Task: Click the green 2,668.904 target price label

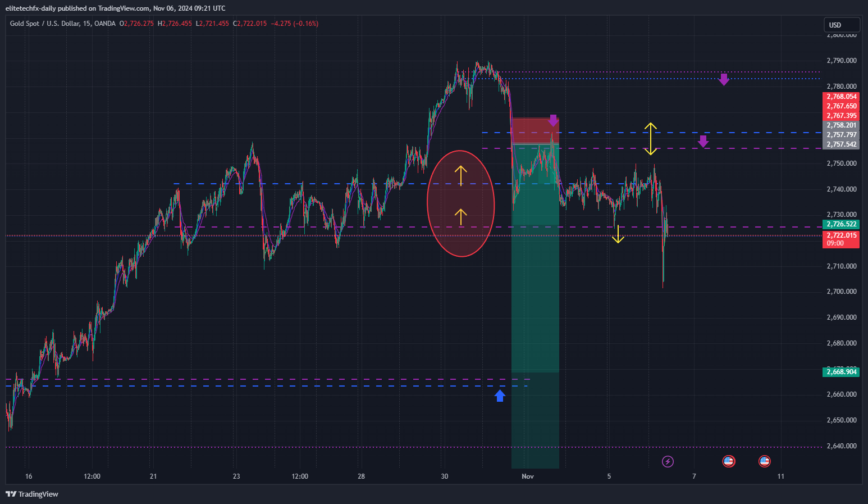Action: tap(840, 372)
